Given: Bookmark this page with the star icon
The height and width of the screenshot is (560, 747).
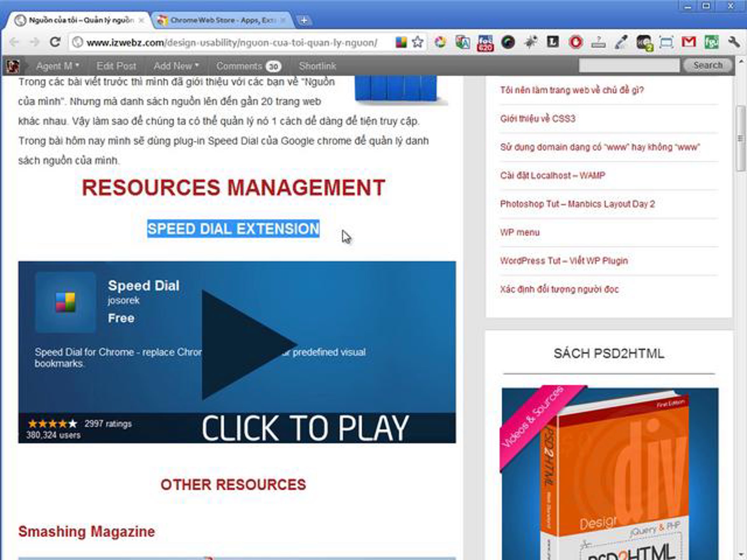Looking at the screenshot, I should click(418, 42).
